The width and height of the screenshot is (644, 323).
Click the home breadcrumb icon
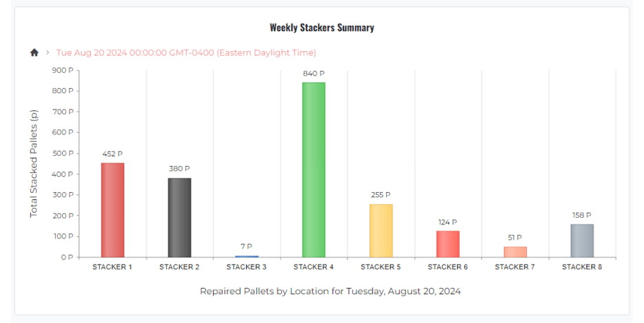pyautogui.click(x=34, y=52)
